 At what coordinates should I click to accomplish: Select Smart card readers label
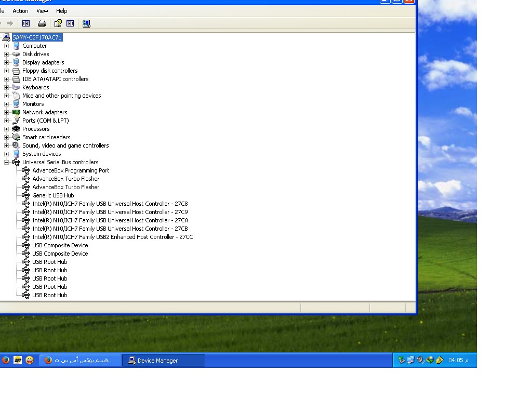pyautogui.click(x=46, y=137)
